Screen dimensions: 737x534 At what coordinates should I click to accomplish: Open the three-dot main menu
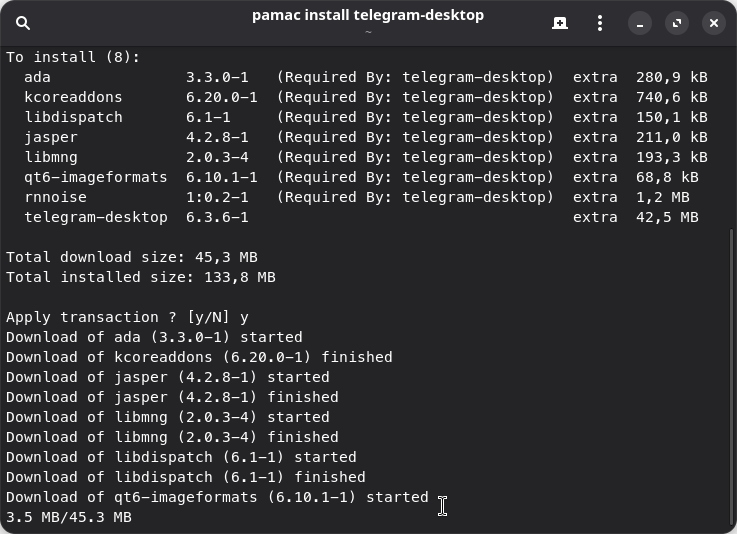(x=600, y=23)
